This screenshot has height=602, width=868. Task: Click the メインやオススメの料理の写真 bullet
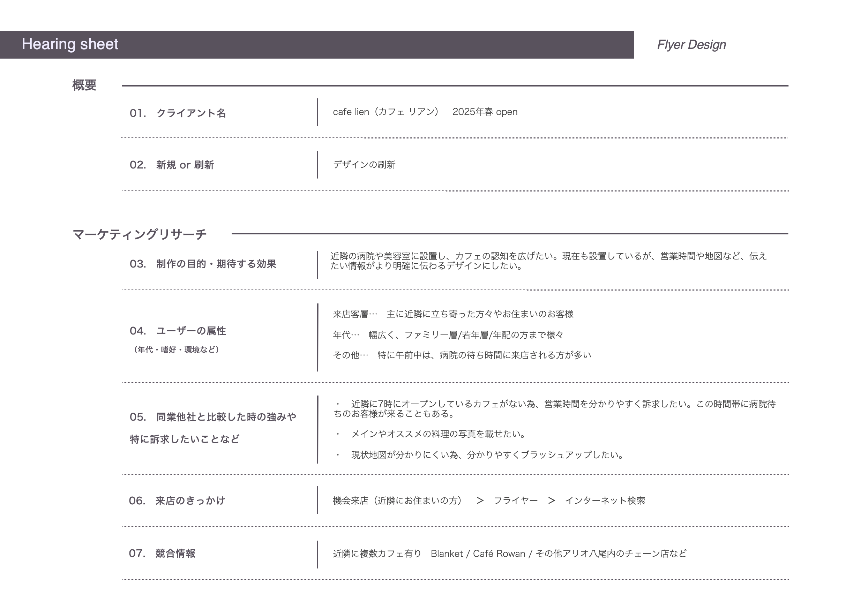tap(437, 434)
